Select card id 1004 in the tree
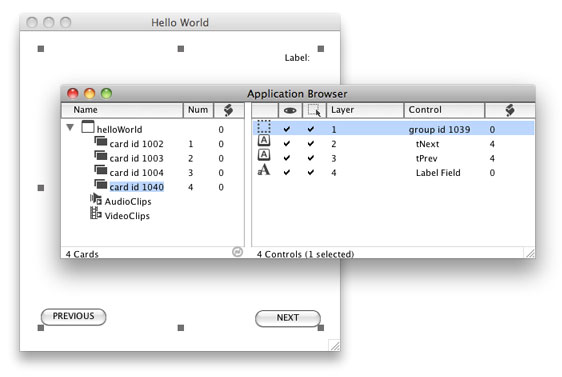This screenshot has height=377, width=562. tap(137, 173)
